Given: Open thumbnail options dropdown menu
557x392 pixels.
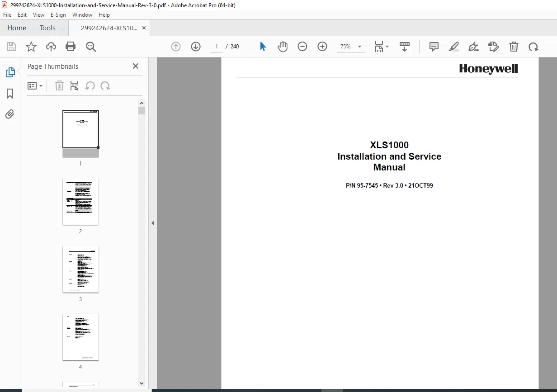Looking at the screenshot, I should pyautogui.click(x=35, y=86).
